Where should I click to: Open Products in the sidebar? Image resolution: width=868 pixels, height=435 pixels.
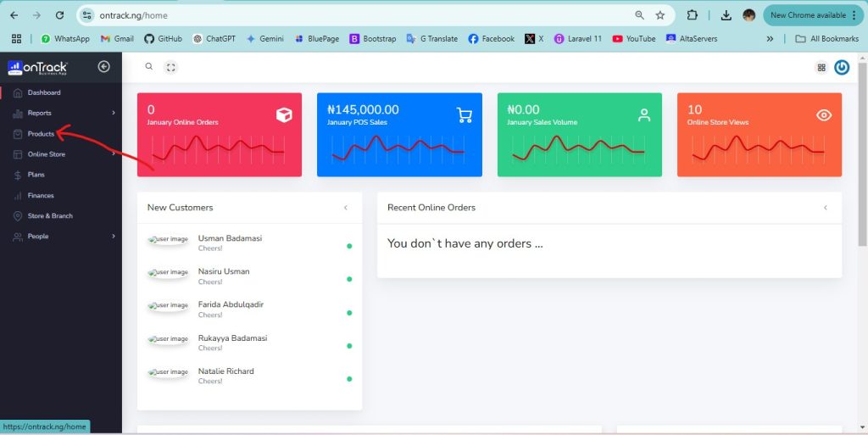tap(41, 134)
